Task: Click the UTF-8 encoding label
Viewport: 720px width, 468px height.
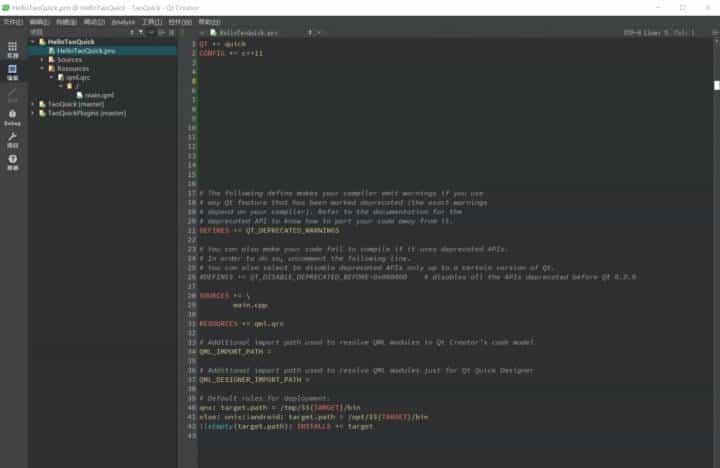Action: pyautogui.click(x=632, y=33)
